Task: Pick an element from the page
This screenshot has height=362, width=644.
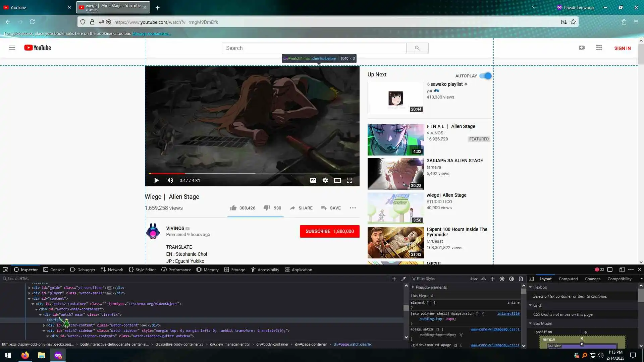Action: point(5,269)
